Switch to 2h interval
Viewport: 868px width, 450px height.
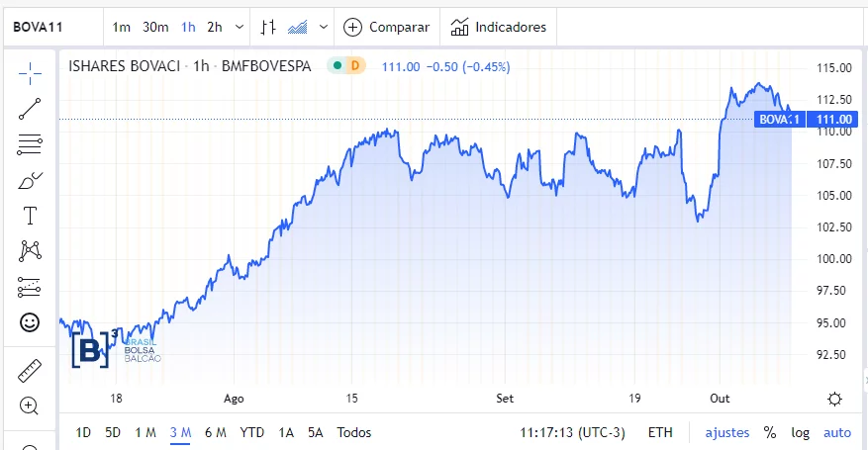[x=215, y=27]
